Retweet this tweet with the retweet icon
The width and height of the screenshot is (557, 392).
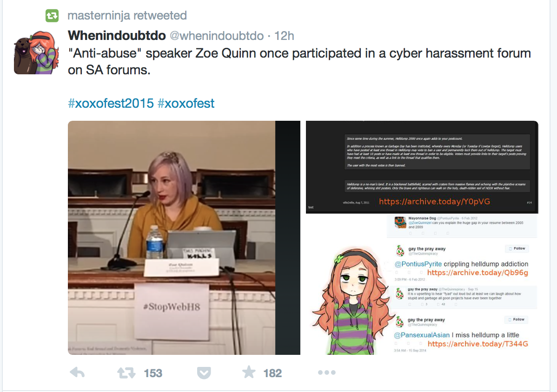(126, 373)
